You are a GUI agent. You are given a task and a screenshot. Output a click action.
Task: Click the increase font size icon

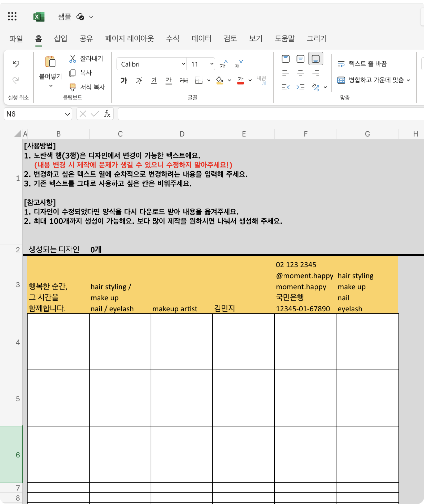point(223,64)
